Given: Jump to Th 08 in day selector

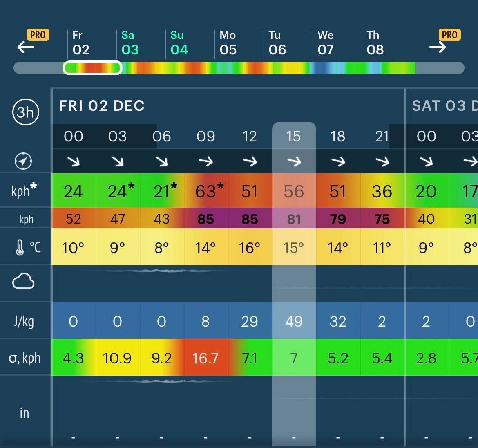Looking at the screenshot, I should 375,43.
